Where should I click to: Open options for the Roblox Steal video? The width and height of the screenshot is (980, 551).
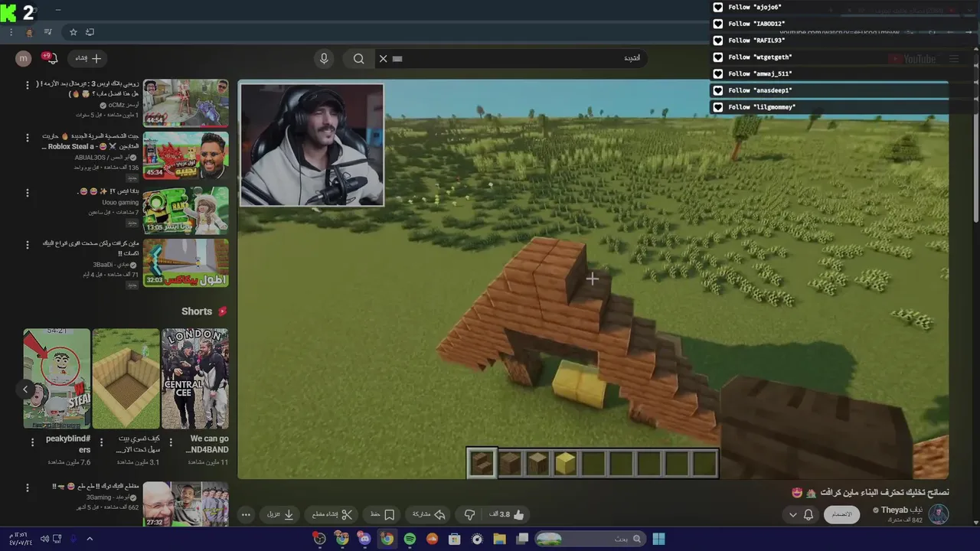[x=28, y=138]
